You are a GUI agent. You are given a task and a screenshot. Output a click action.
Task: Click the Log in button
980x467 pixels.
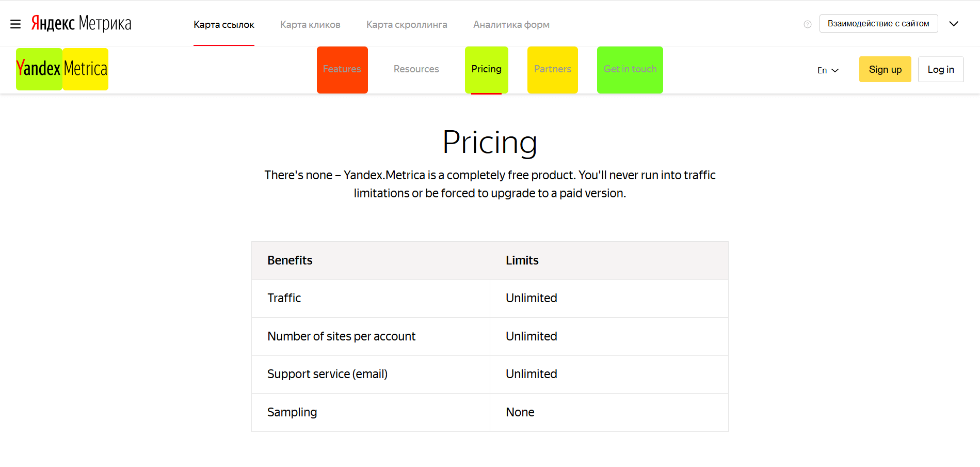click(x=940, y=69)
